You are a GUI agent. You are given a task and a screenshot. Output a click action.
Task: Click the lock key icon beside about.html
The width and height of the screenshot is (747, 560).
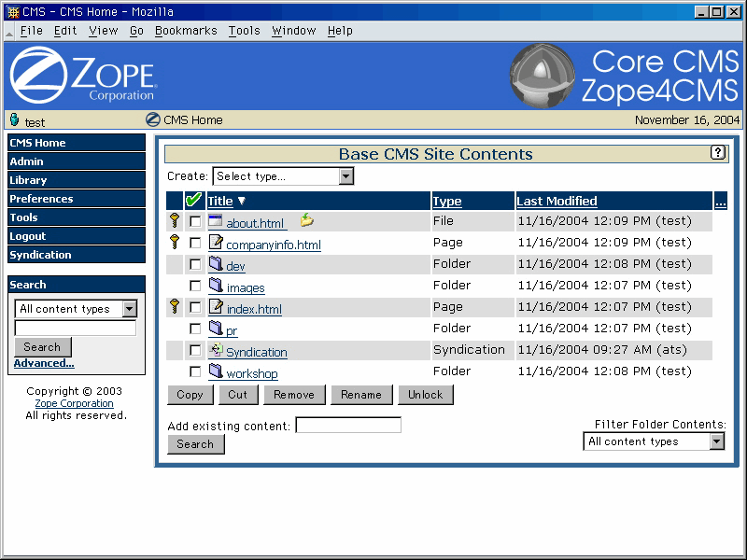pyautogui.click(x=175, y=220)
